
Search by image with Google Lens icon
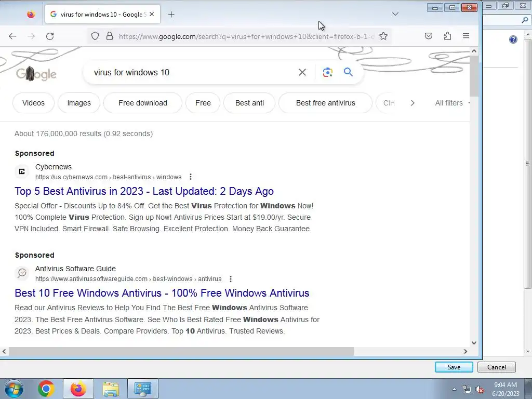(x=327, y=72)
